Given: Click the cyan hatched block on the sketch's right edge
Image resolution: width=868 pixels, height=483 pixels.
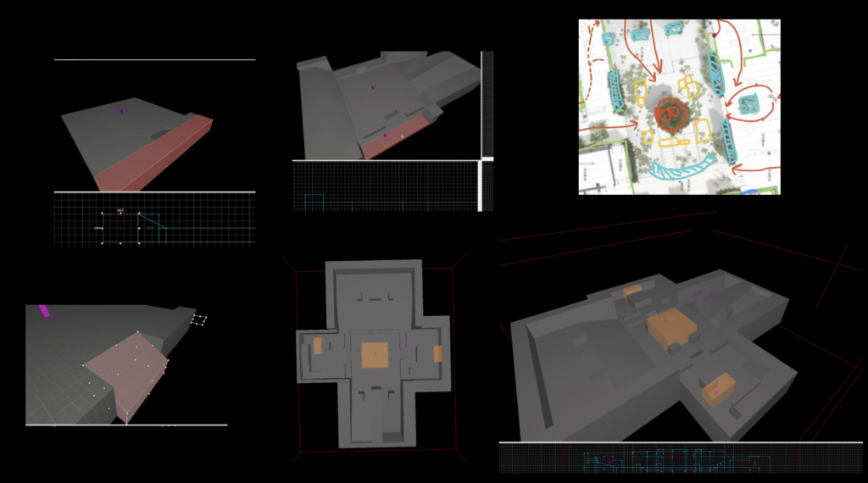Looking at the screenshot, I should tap(748, 105).
